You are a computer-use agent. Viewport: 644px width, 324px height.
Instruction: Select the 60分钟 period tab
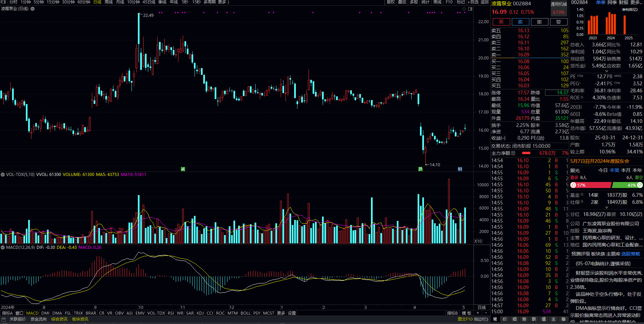tap(84, 2)
